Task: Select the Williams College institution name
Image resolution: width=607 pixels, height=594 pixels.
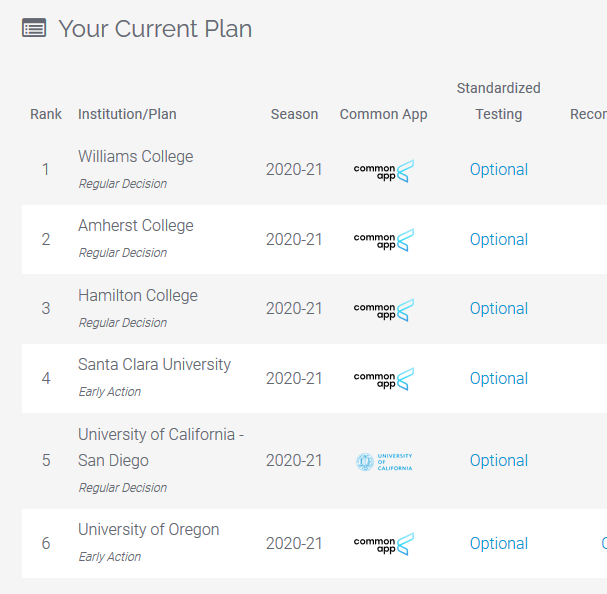Action: [x=135, y=156]
